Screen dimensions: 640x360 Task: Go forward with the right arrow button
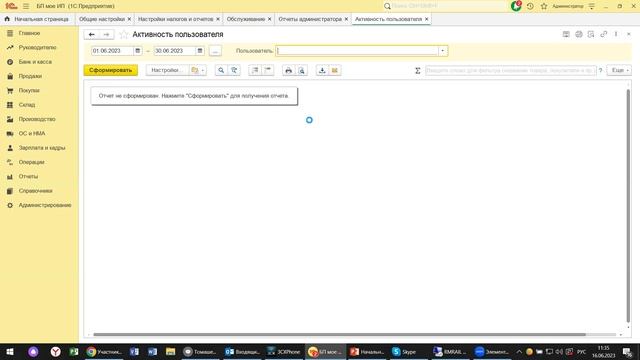pos(106,35)
